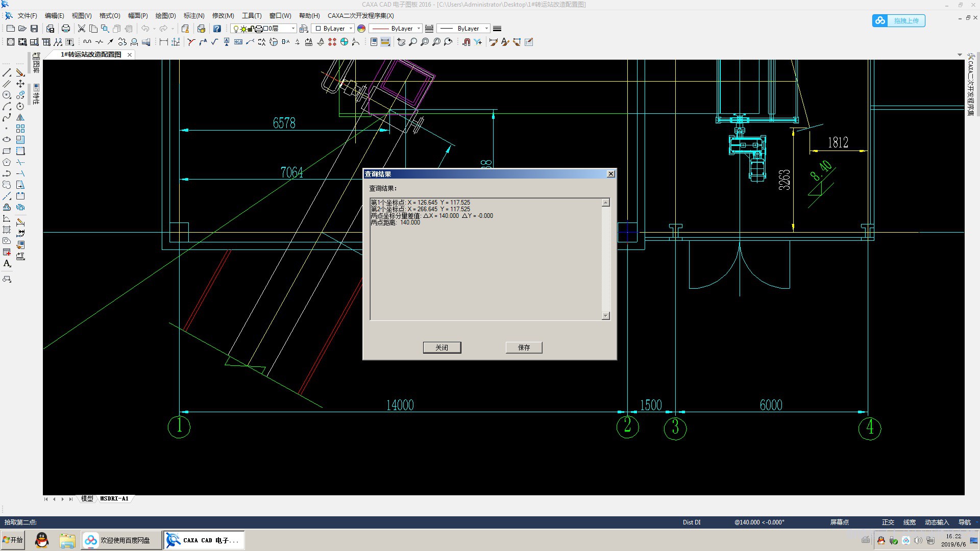980x551 pixels.
Task: Toggle 正交 ortho mode in status bar
Action: (x=888, y=522)
